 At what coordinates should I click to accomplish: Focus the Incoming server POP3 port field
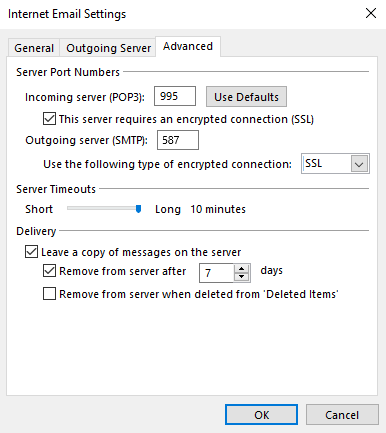175,96
